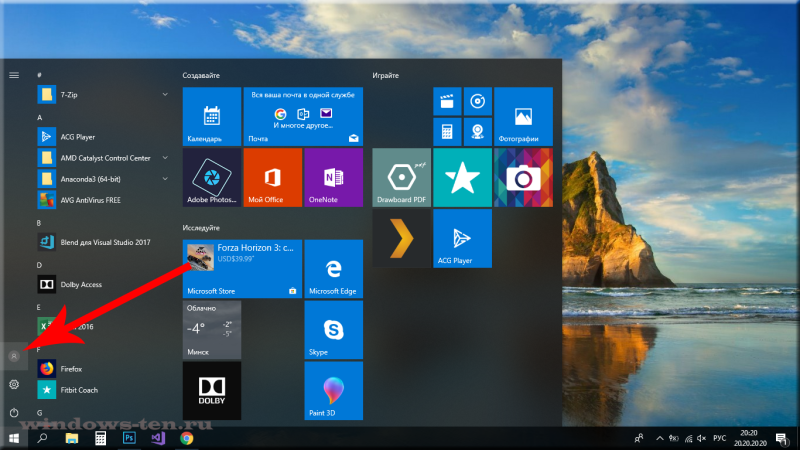Viewport: 800px width, 450px height.
Task: Launch Adobe Photoshop Express tile
Action: point(212,178)
